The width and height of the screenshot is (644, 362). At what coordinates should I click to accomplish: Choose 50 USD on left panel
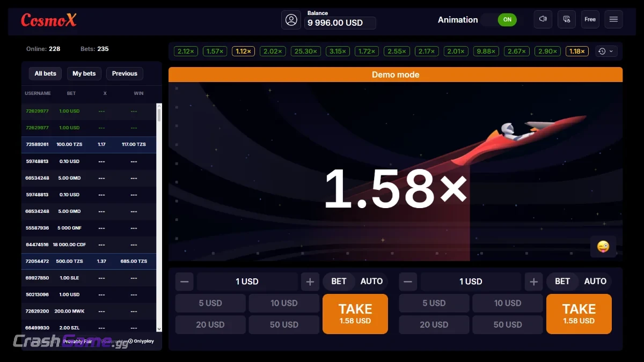point(284,324)
